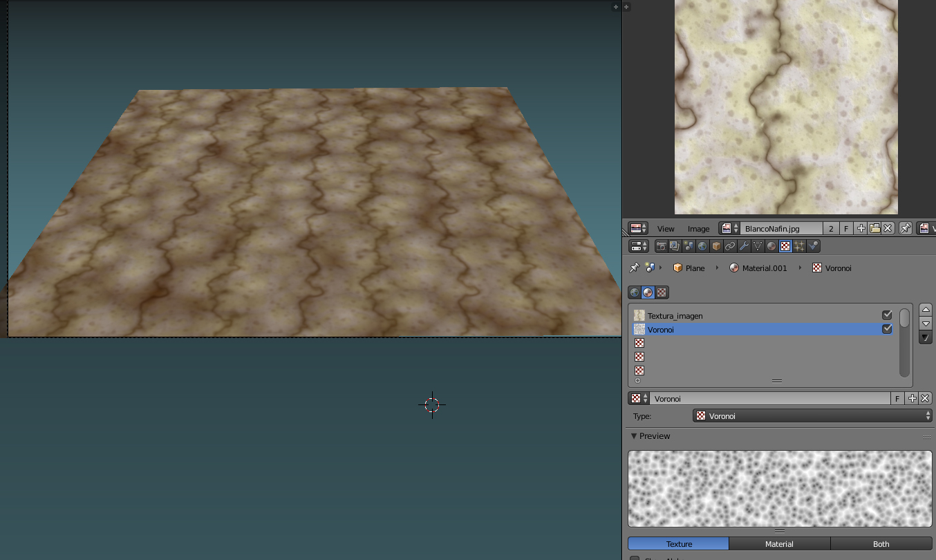Unlink the Voronoi texture datablock

point(926,398)
